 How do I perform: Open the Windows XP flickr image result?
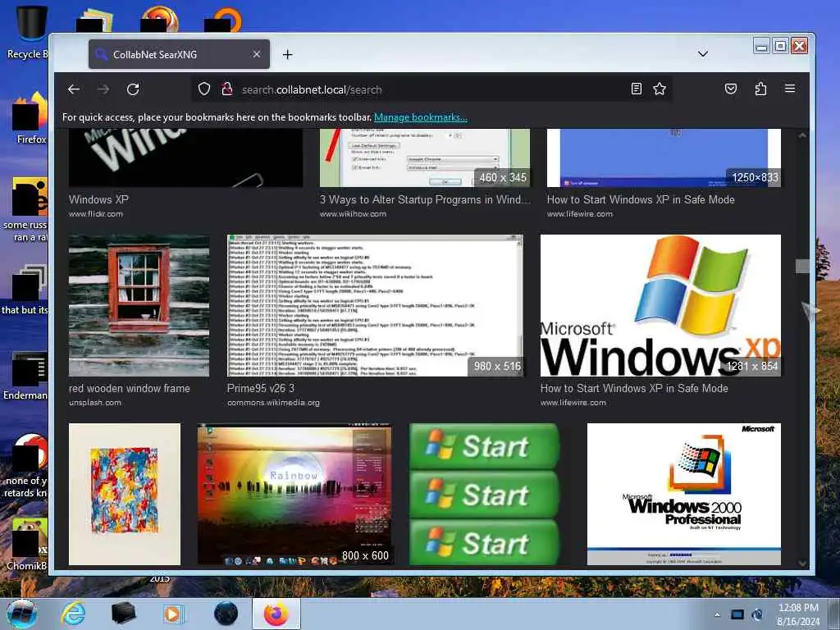click(185, 158)
